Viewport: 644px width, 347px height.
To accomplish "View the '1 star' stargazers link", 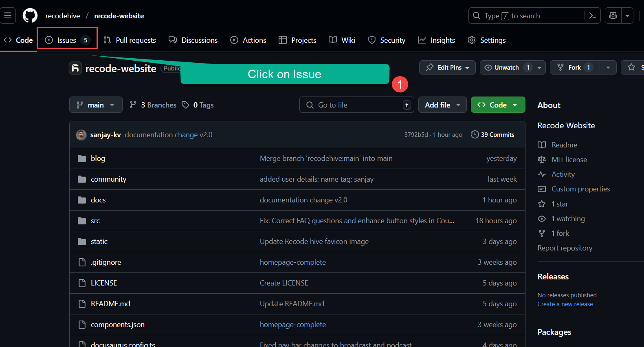I will [x=553, y=204].
